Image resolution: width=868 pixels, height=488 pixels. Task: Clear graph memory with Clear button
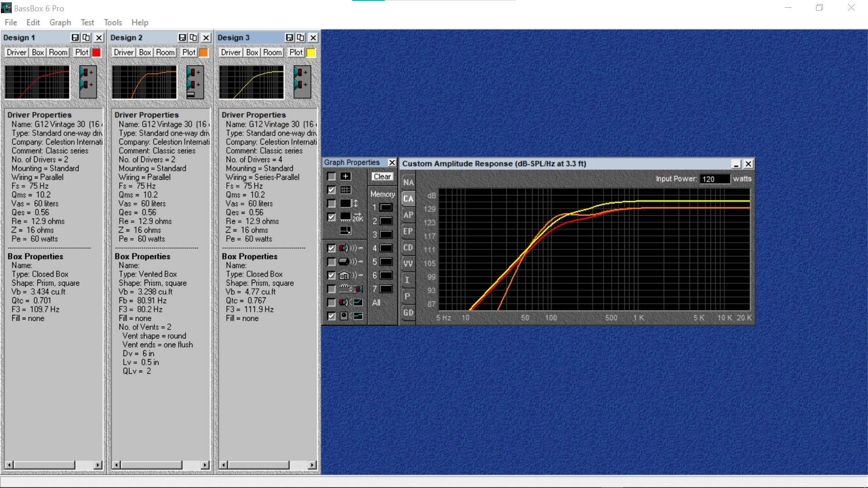[382, 177]
